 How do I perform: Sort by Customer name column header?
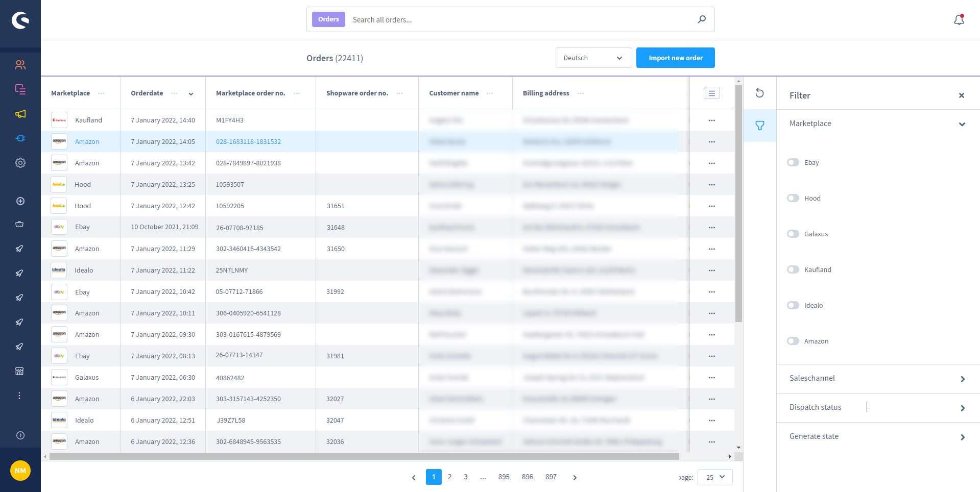coord(453,93)
